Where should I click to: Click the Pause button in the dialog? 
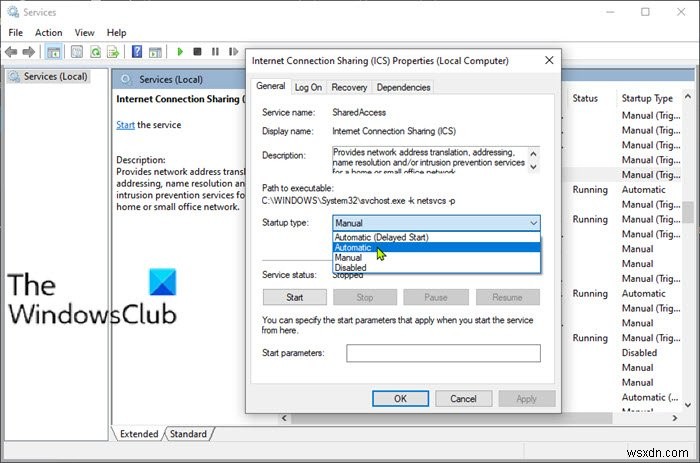(x=436, y=297)
